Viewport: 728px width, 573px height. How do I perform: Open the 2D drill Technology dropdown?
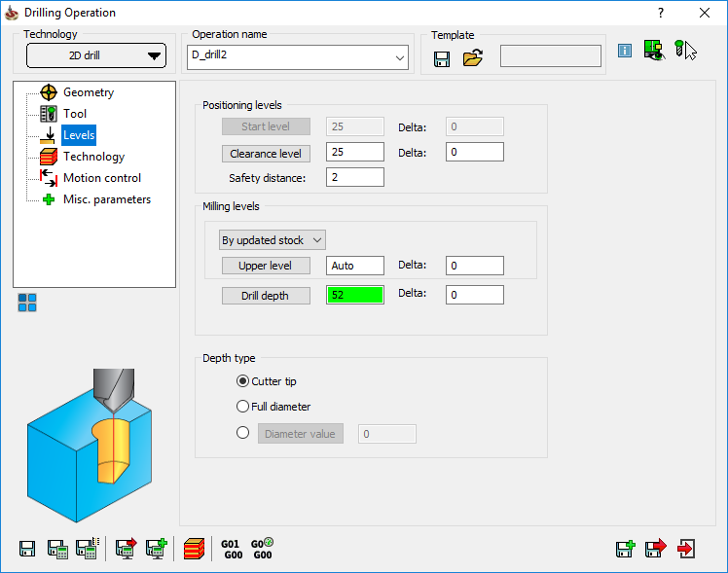click(x=96, y=55)
